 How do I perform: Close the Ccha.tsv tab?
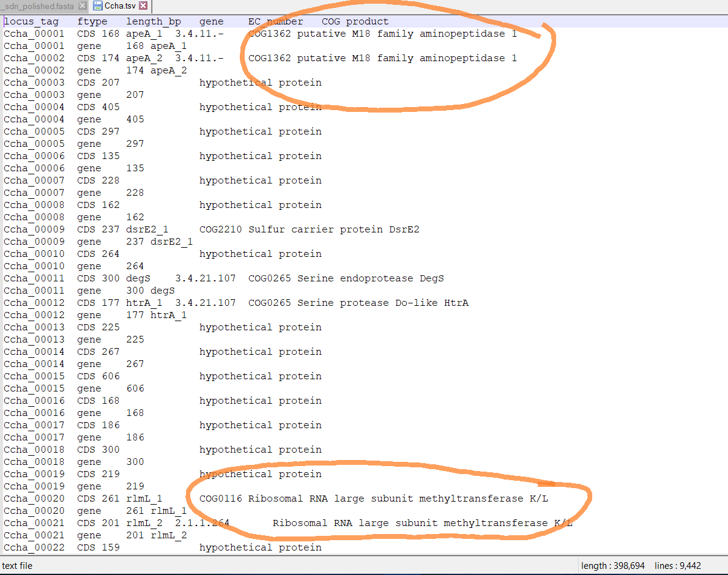coord(144,6)
